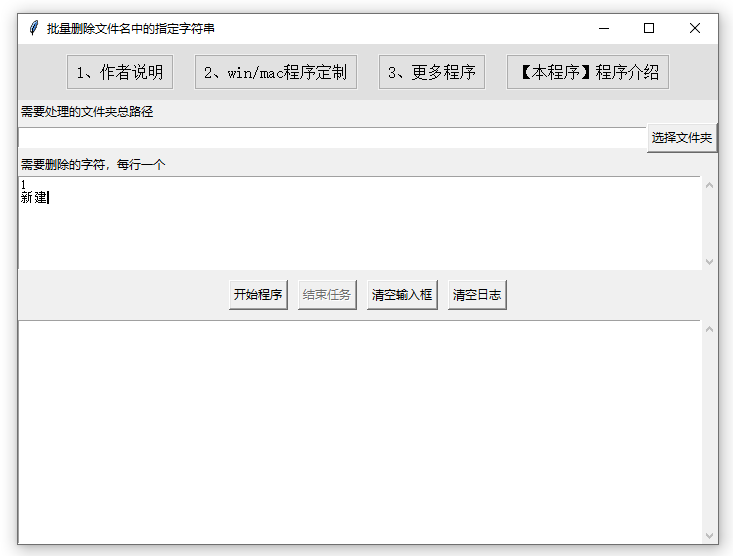Click the empty log output area
Viewport: 733px width, 556px height.
click(359, 432)
